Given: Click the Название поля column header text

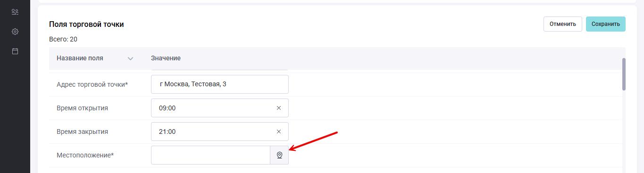Looking at the screenshot, I should 80,58.
